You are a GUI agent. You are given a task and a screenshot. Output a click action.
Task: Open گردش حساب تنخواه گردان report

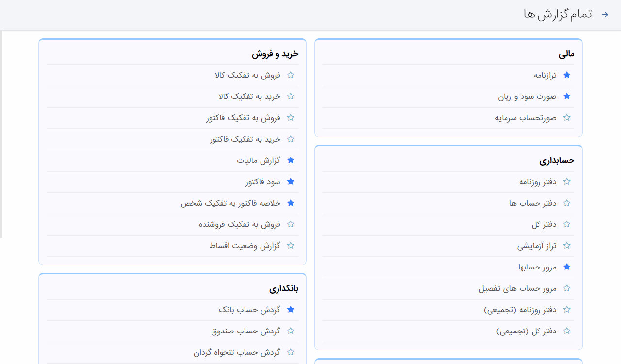click(x=237, y=352)
